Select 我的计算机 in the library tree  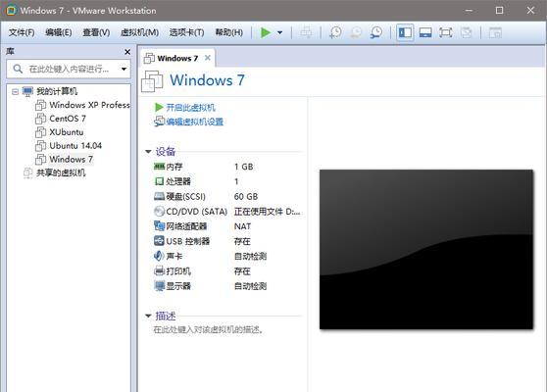click(57, 91)
